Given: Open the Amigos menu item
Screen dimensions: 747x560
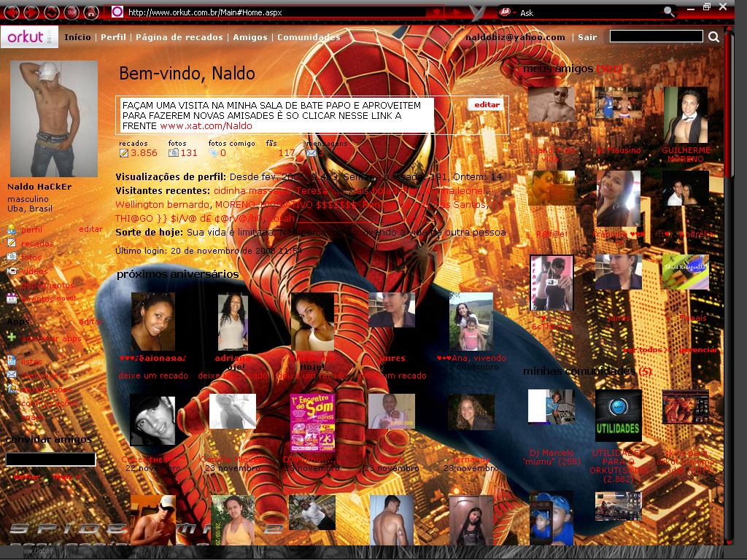Looking at the screenshot, I should tap(250, 37).
